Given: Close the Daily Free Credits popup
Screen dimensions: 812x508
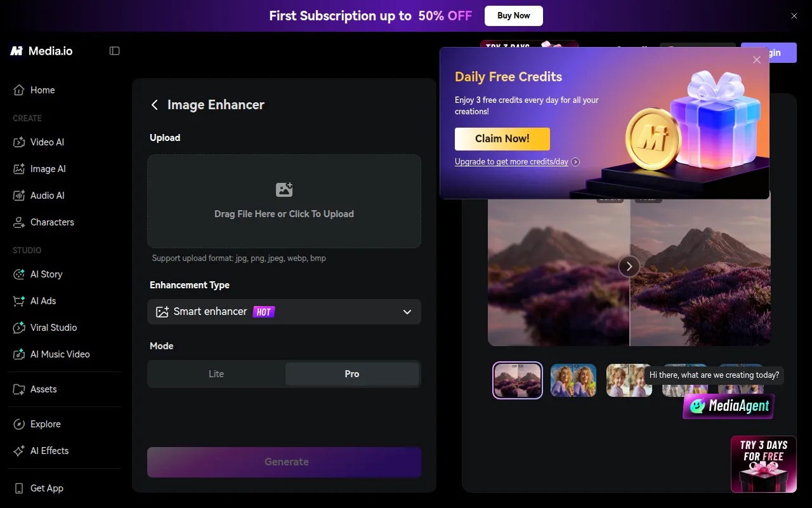Looking at the screenshot, I should click(757, 60).
